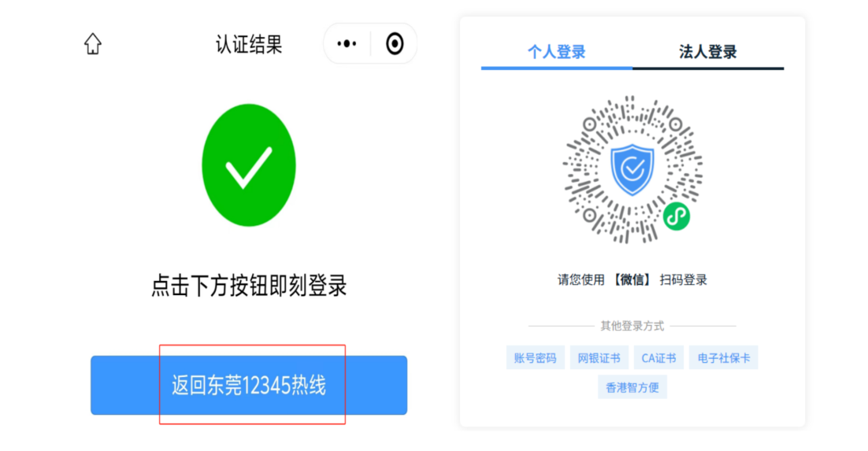
Task: Choose 账号密码 login method
Action: [535, 358]
